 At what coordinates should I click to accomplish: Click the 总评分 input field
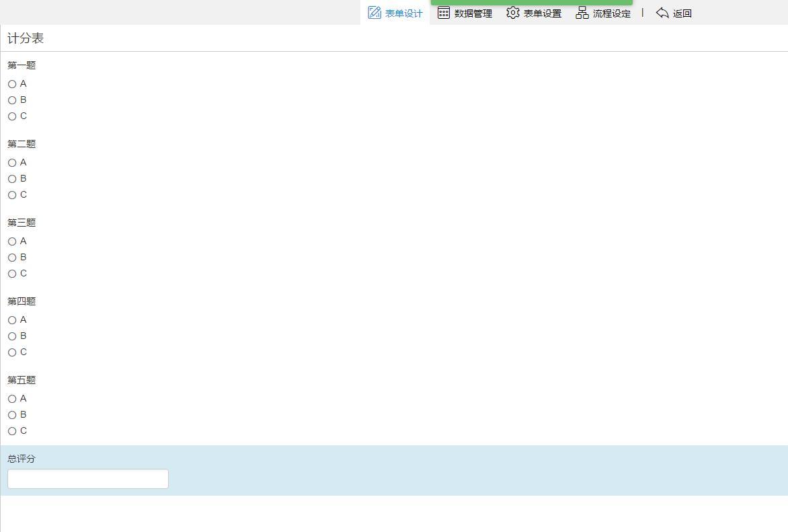pyautogui.click(x=88, y=479)
